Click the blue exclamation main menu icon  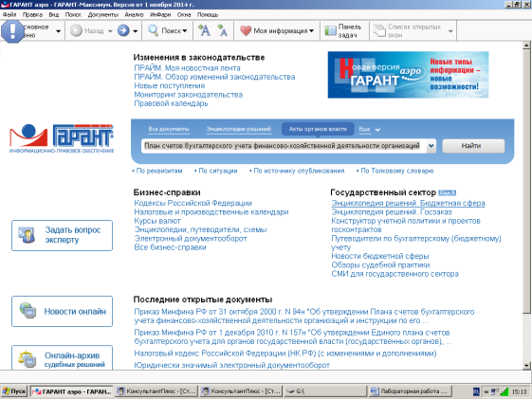click(x=12, y=31)
